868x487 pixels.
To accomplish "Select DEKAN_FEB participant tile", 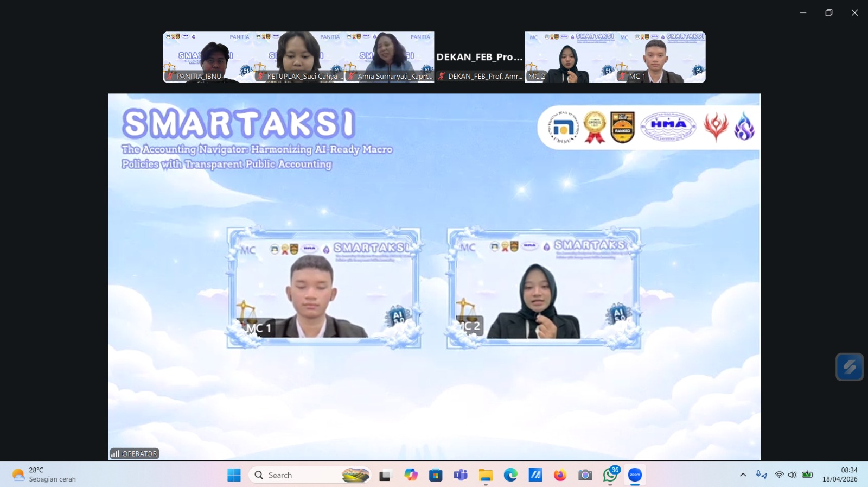I will click(x=479, y=57).
